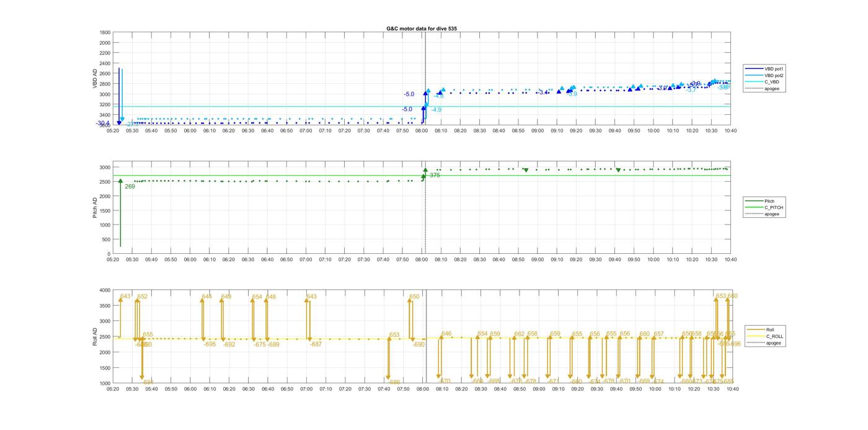Viewport: 868px width, 430px height.
Task: Click the "646" roll data label
Action: coord(446,334)
